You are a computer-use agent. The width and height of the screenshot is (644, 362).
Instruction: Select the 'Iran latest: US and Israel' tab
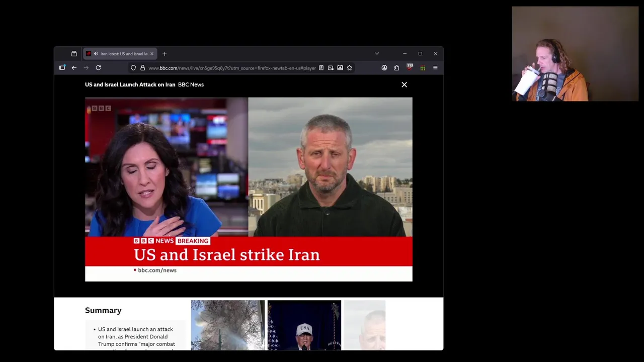(120, 54)
